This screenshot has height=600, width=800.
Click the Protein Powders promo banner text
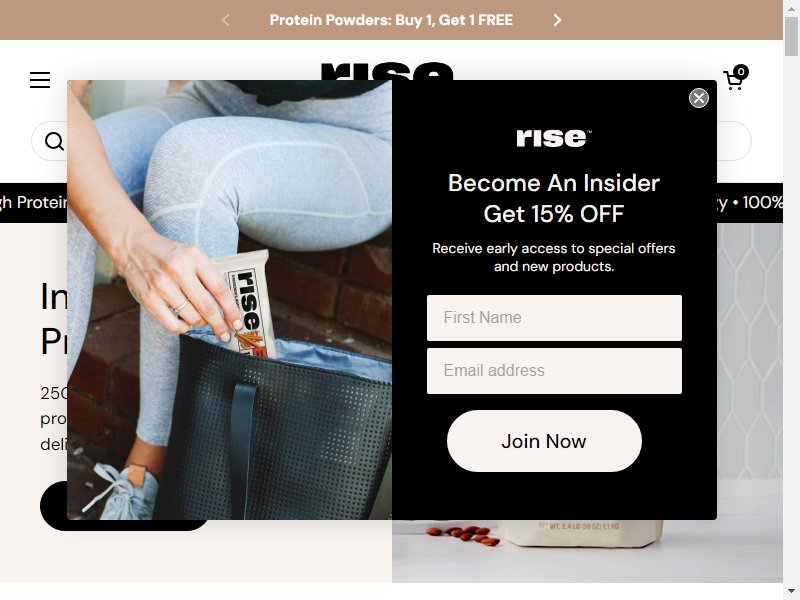(x=391, y=20)
